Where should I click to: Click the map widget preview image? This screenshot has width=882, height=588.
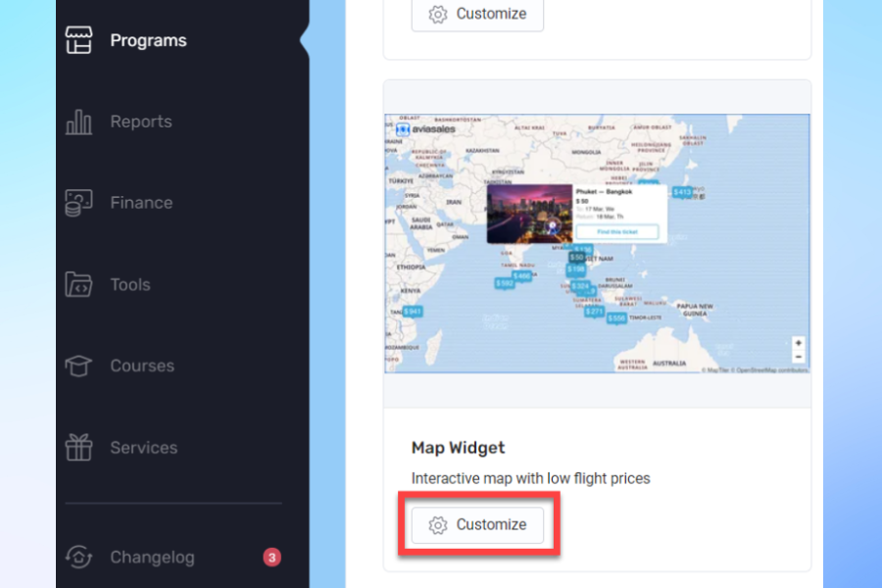[x=598, y=244]
